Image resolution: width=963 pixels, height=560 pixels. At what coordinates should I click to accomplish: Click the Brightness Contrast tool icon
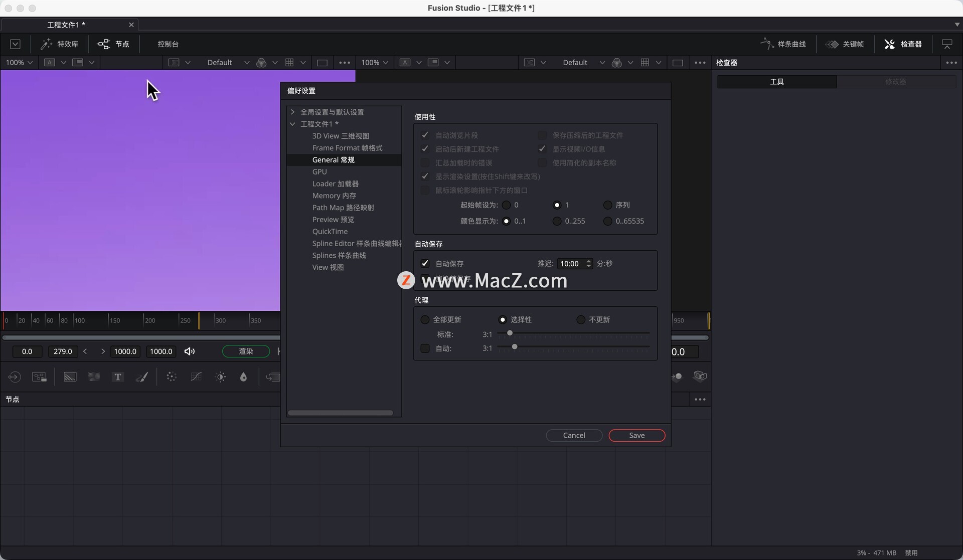pos(220,377)
